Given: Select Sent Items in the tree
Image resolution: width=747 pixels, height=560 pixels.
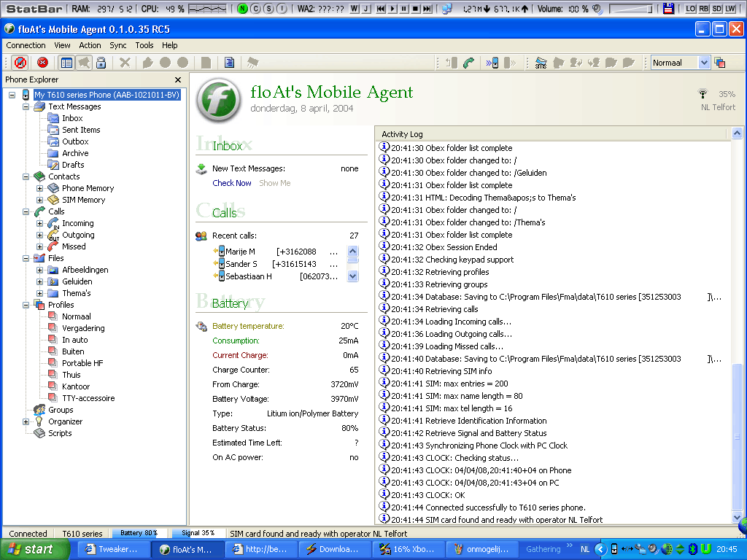Looking at the screenshot, I should pyautogui.click(x=81, y=130).
